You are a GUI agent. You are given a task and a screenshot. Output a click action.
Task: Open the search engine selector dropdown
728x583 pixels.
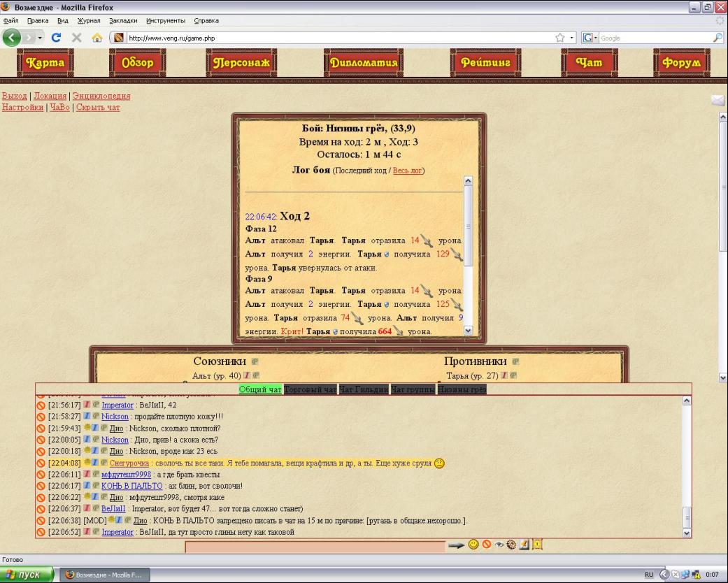[590, 38]
